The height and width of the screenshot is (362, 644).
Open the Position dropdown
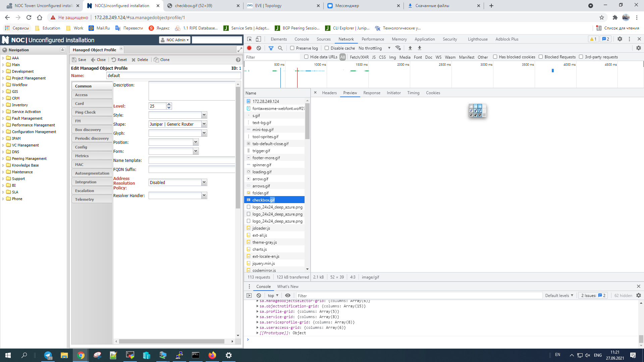tap(196, 142)
